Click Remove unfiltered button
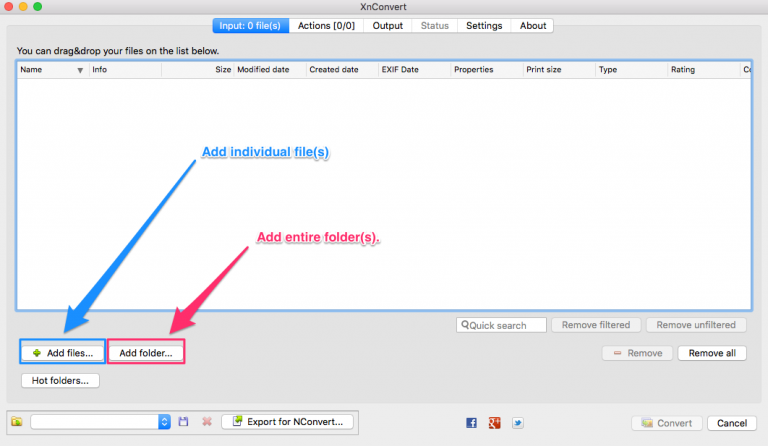Image resolution: width=768 pixels, height=446 pixels. point(696,325)
